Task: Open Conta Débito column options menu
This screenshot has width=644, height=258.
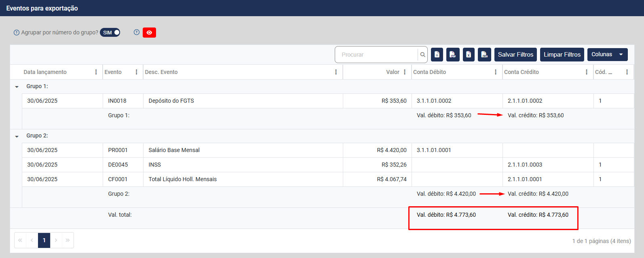Action: click(496, 72)
